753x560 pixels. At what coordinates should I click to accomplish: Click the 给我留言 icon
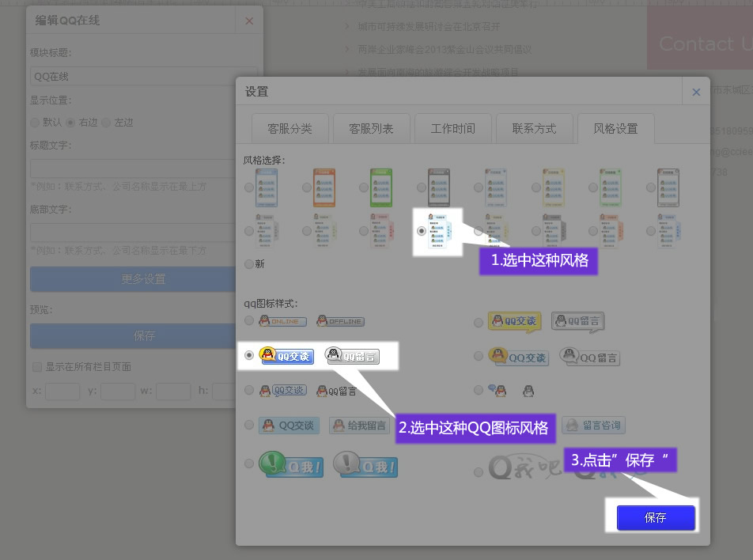pos(359,426)
